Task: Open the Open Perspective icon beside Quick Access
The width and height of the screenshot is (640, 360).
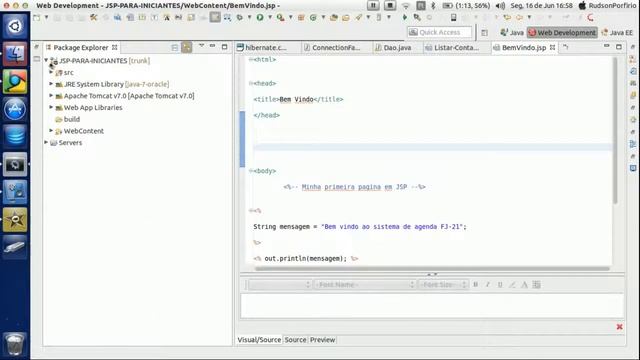Action: point(484,33)
